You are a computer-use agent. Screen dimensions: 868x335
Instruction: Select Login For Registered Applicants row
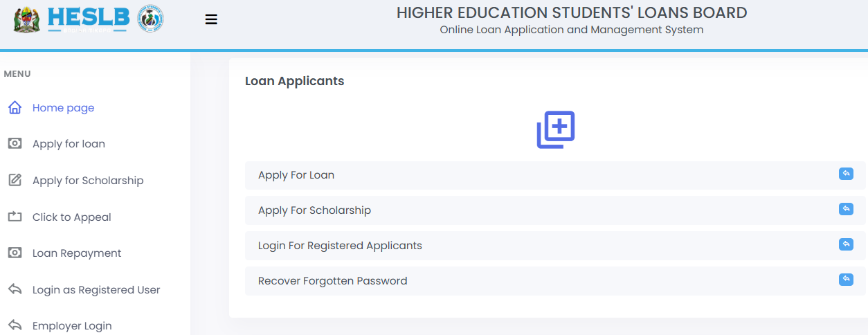(x=555, y=246)
